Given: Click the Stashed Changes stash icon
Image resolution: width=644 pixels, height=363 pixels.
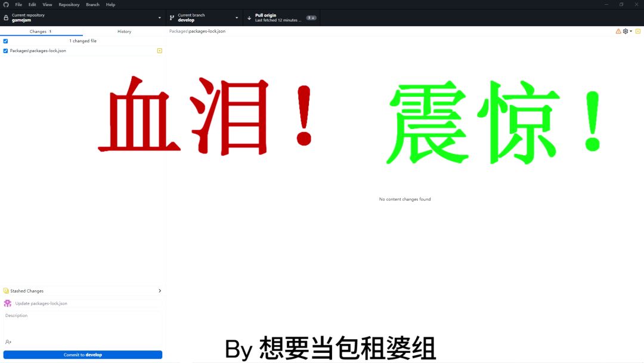Looking at the screenshot, I should point(6,291).
